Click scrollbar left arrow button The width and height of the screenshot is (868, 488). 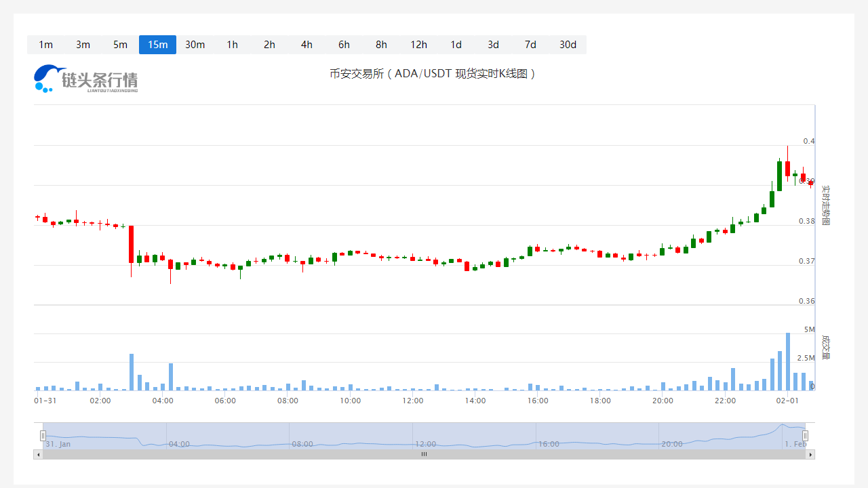[38, 455]
